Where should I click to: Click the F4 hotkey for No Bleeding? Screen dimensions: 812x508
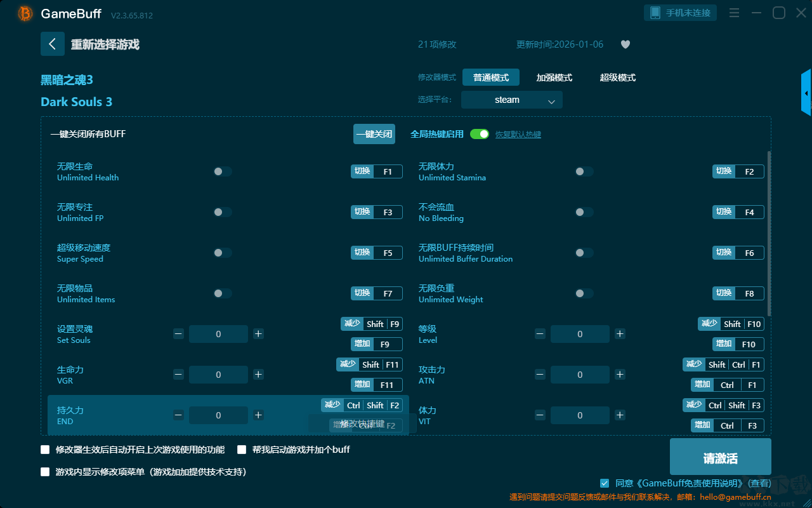tap(738, 212)
